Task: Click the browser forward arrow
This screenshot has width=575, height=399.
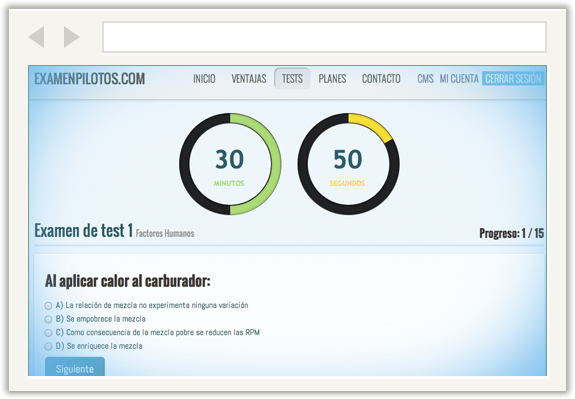Action: [x=72, y=37]
